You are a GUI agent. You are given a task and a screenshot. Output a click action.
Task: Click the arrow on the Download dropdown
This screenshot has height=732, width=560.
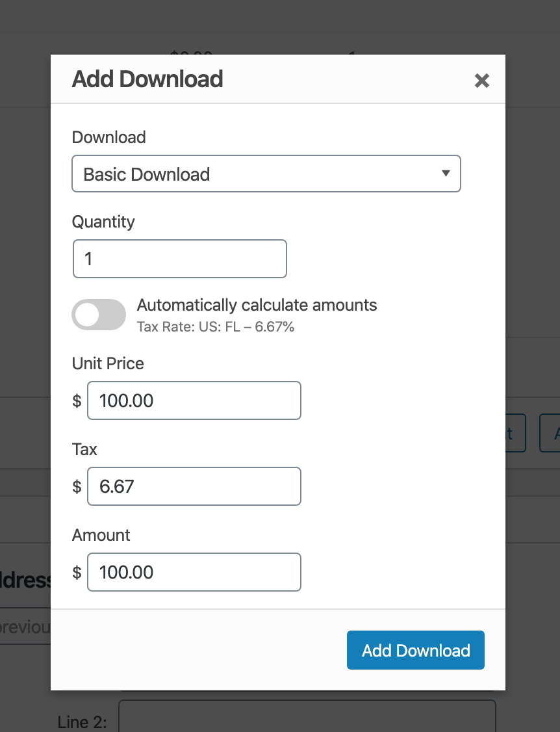tap(446, 174)
